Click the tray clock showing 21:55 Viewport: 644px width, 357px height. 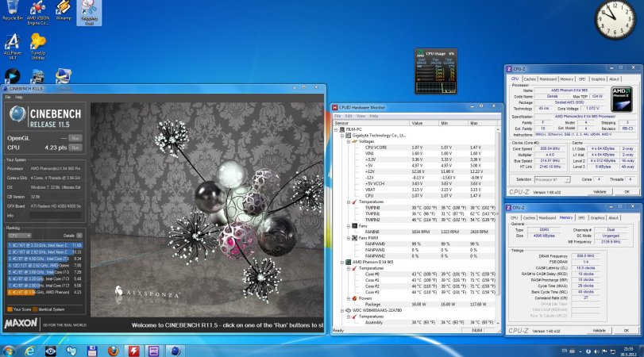pos(628,351)
